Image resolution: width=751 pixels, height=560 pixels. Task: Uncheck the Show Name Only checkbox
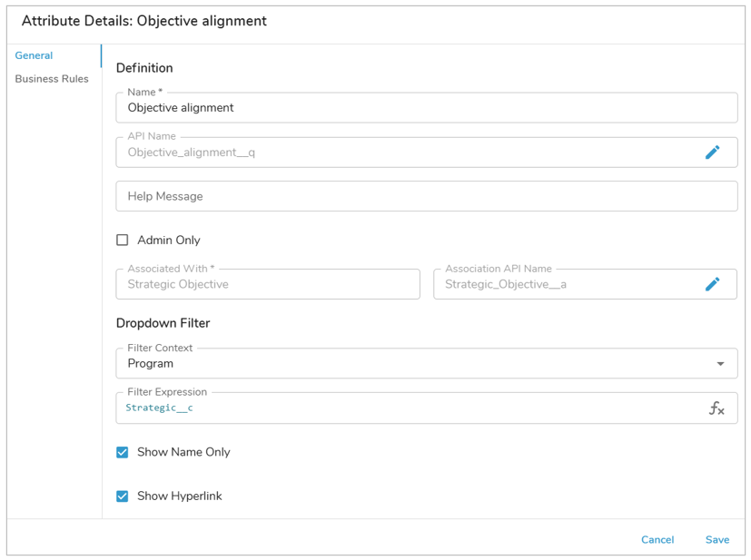[123, 452]
